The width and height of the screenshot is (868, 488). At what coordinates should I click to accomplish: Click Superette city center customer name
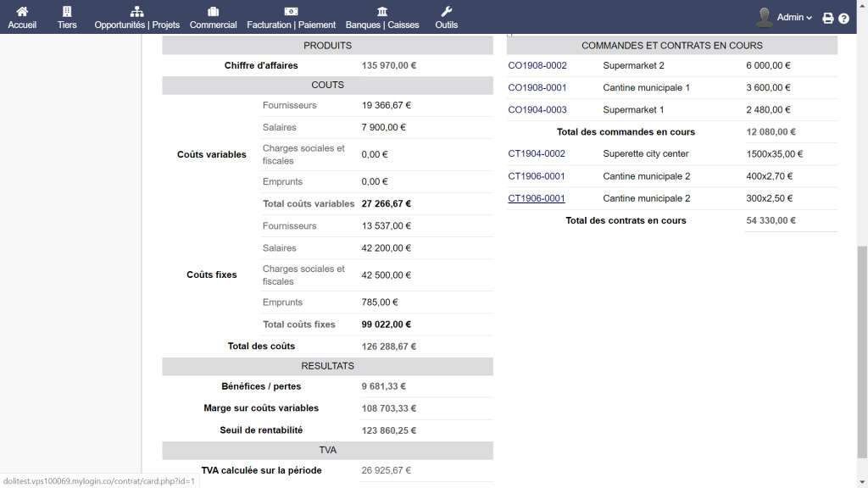tap(645, 153)
